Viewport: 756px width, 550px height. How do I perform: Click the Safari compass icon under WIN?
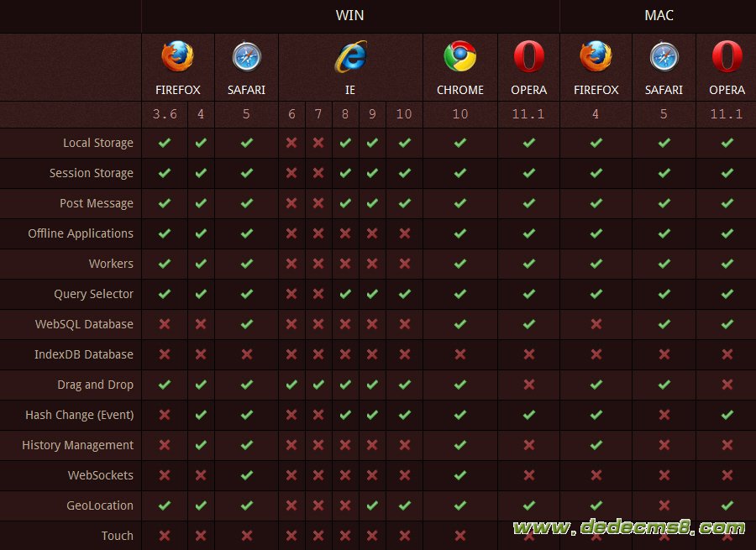(246, 57)
